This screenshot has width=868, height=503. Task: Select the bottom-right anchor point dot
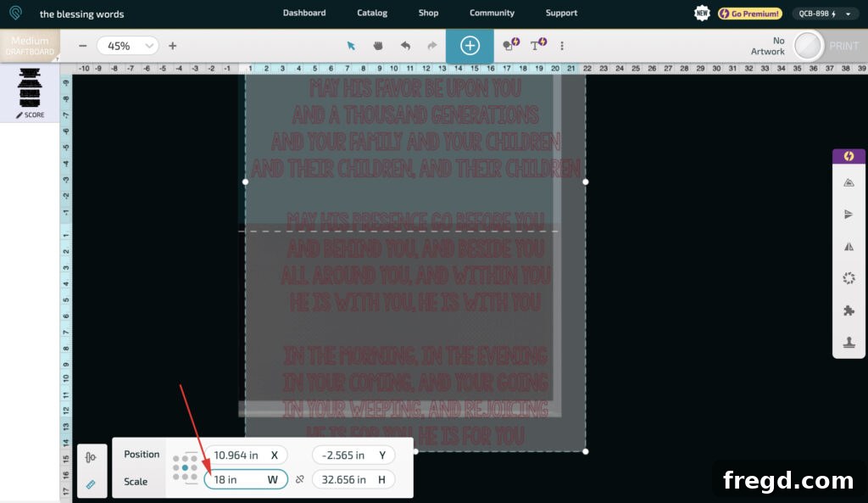(194, 477)
